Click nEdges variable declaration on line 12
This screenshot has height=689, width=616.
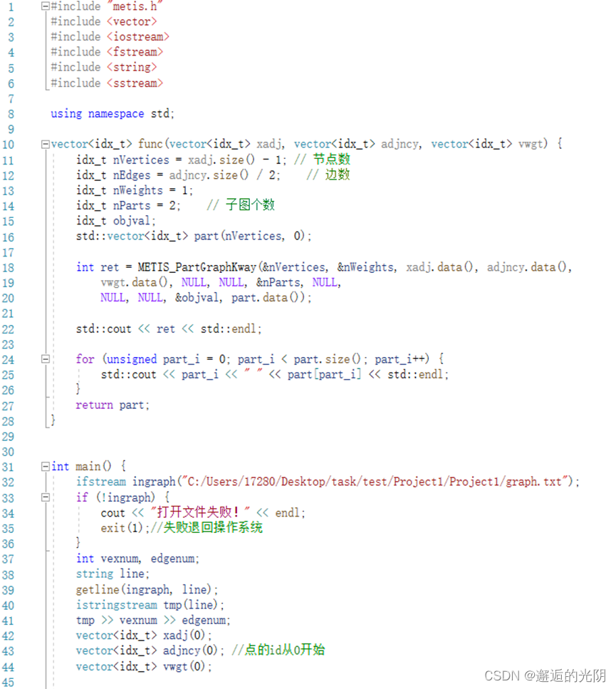(x=132, y=175)
